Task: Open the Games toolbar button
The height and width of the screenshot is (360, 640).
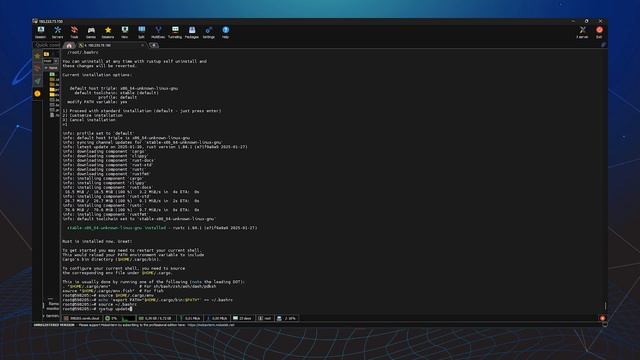Action: coord(91,32)
